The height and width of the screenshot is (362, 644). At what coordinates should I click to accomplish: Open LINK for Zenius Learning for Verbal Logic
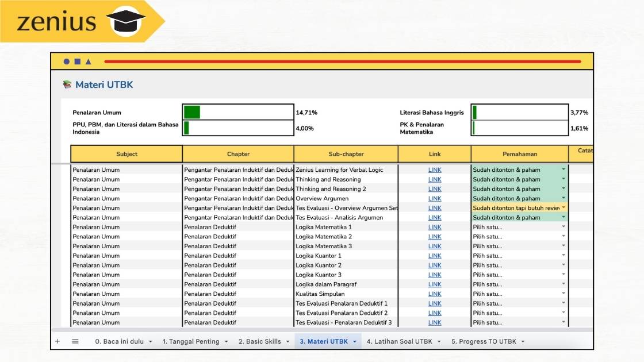pyautogui.click(x=435, y=170)
